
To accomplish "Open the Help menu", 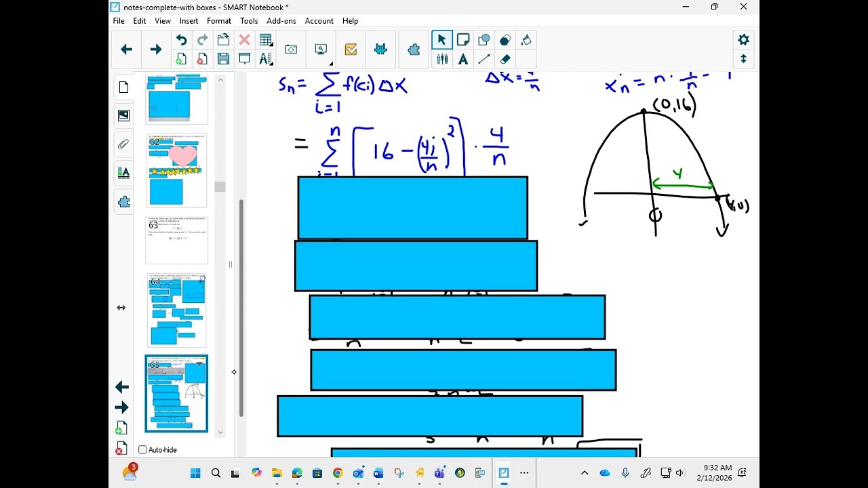I will click(351, 21).
